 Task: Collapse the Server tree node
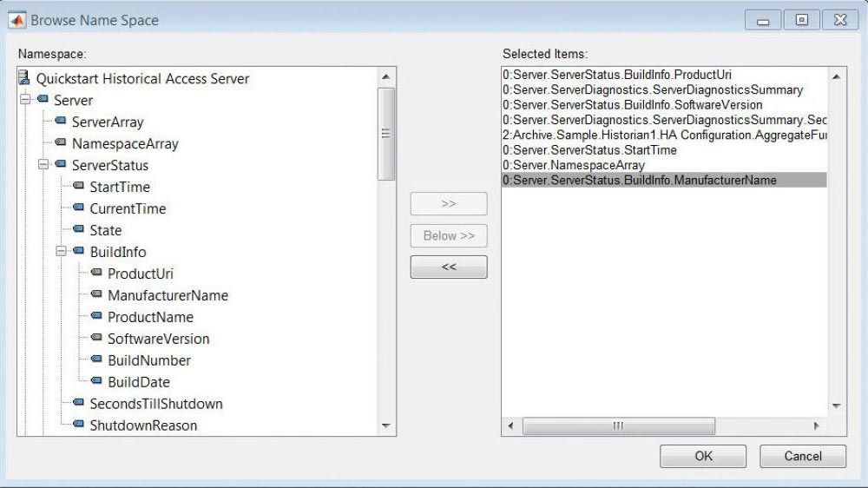pos(26,101)
